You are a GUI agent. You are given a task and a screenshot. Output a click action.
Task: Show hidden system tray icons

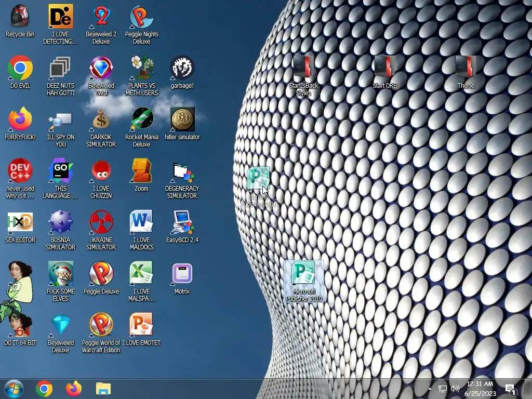(x=430, y=389)
